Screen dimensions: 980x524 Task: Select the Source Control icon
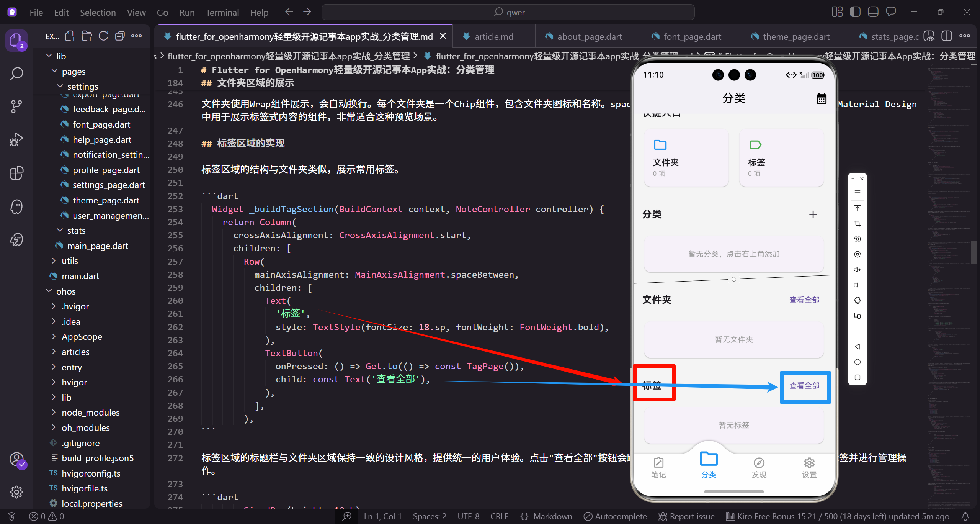16,106
